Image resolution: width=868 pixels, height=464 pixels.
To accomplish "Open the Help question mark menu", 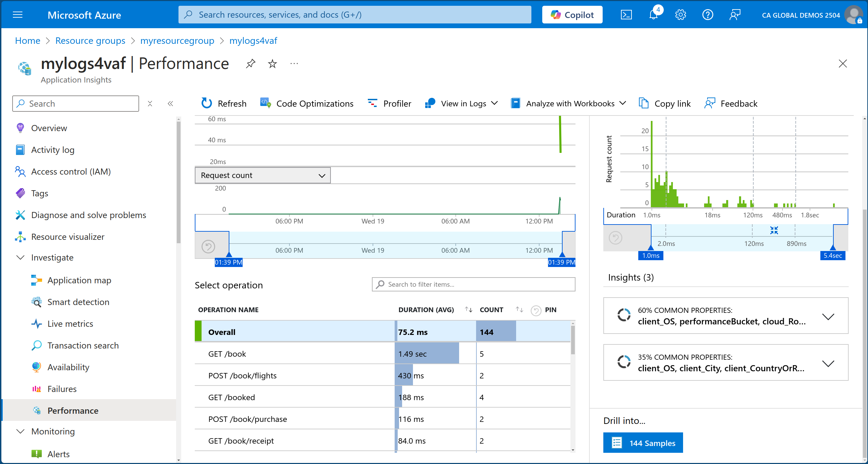I will tap(707, 15).
